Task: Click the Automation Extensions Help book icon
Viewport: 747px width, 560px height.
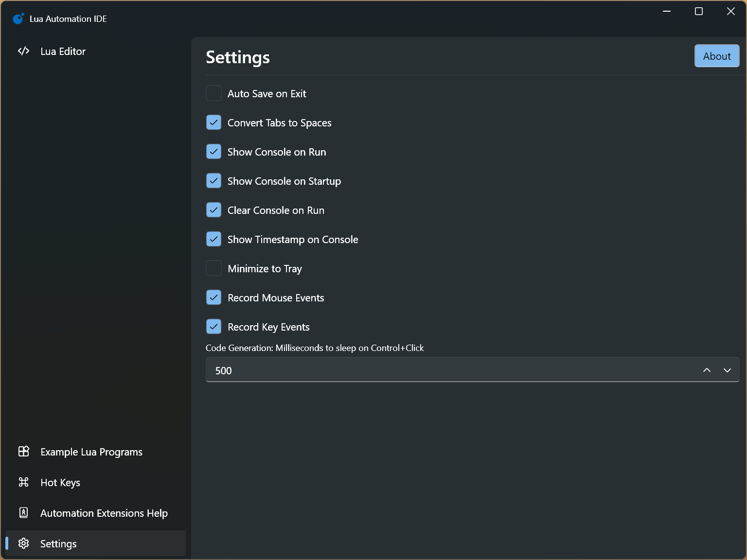Action: [23, 513]
